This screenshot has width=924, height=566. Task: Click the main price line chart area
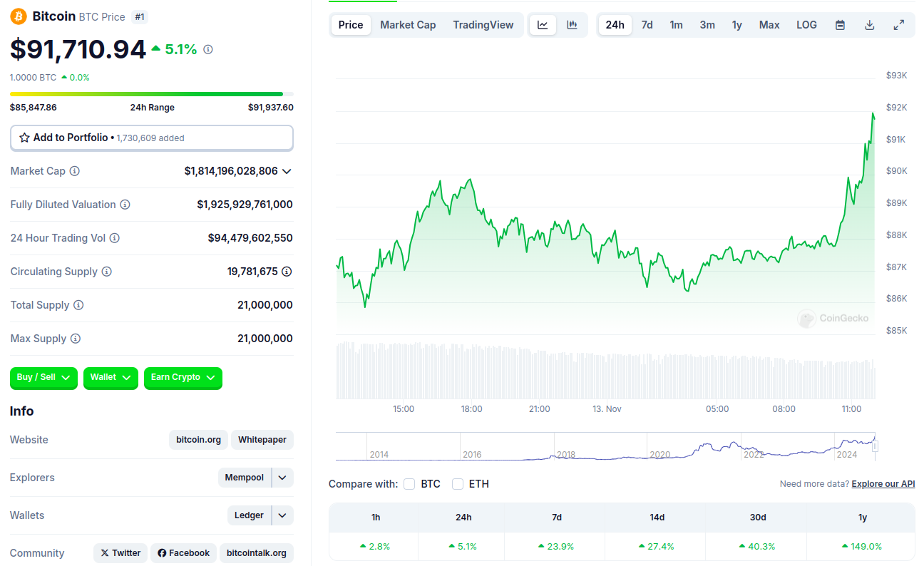(605, 207)
